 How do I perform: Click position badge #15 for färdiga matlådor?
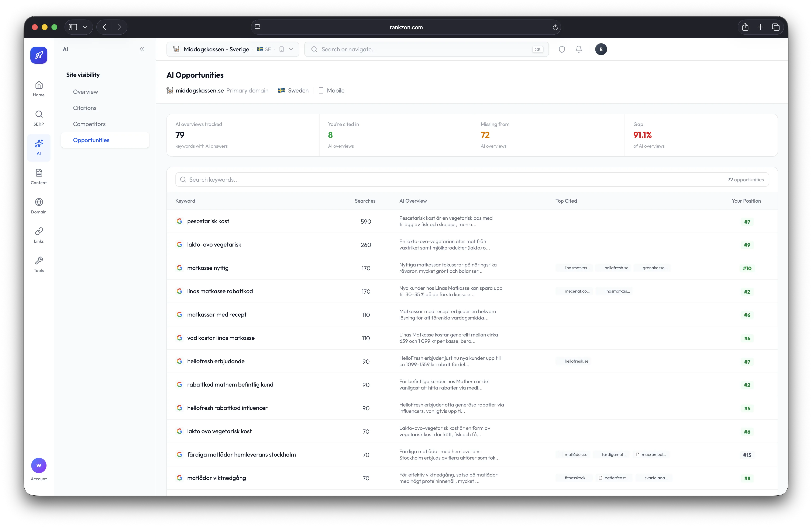click(x=747, y=455)
